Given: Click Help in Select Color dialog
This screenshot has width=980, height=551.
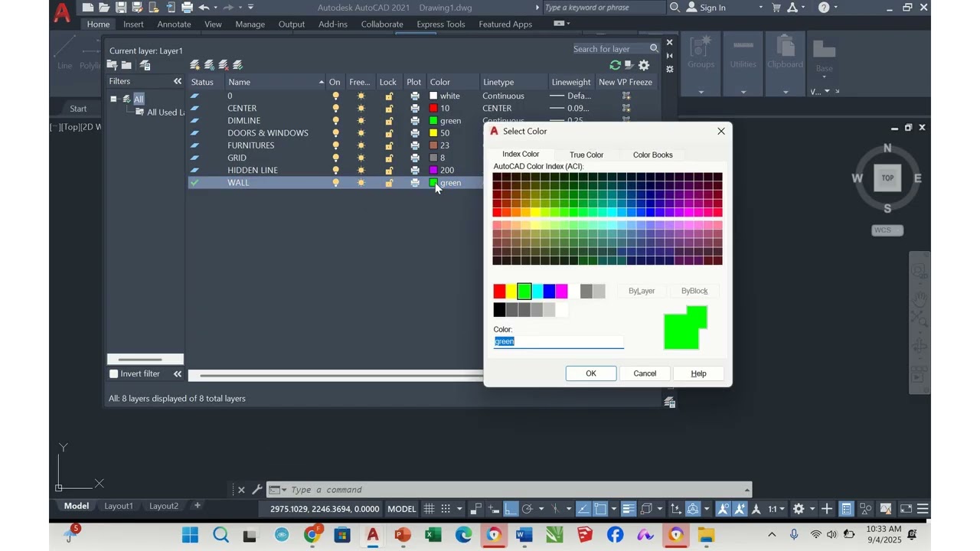Looking at the screenshot, I should coord(698,373).
